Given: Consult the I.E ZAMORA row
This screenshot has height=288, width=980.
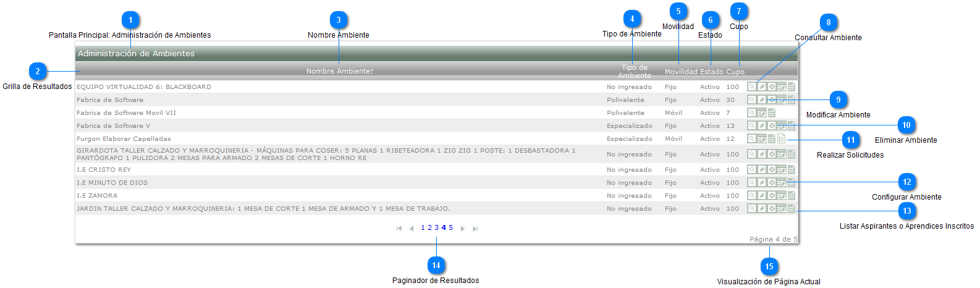Looking at the screenshot, I should 751,195.
